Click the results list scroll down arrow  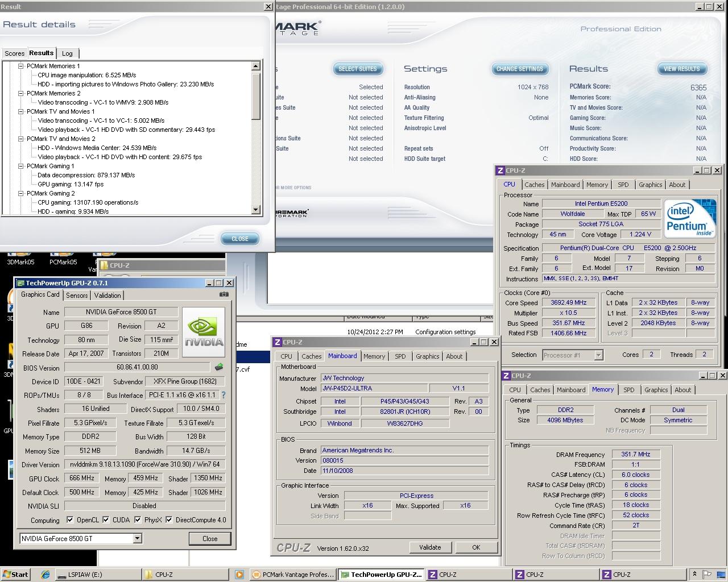click(x=255, y=210)
